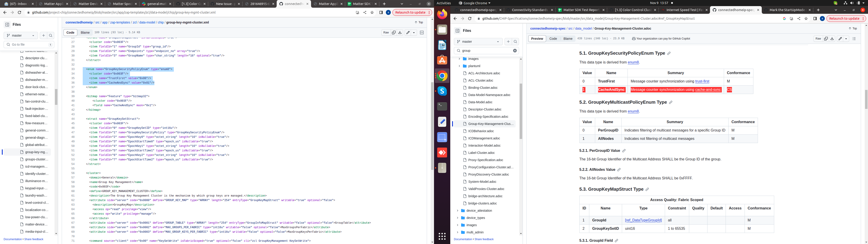Launch Skype from the Ubuntu dock
This screenshot has width=868, height=244.
tap(442, 91)
